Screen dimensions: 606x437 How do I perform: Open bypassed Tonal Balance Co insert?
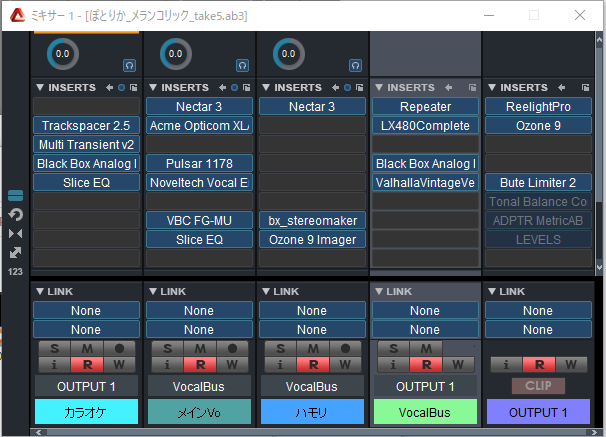click(538, 202)
